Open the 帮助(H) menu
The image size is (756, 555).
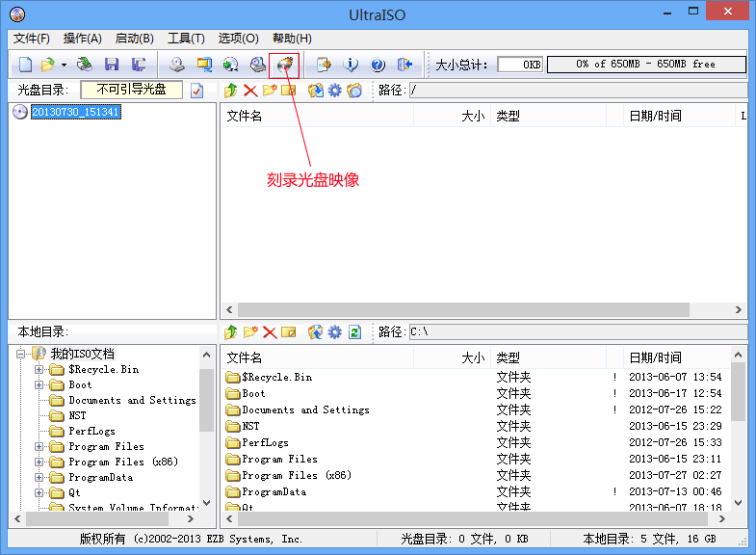pos(292,39)
